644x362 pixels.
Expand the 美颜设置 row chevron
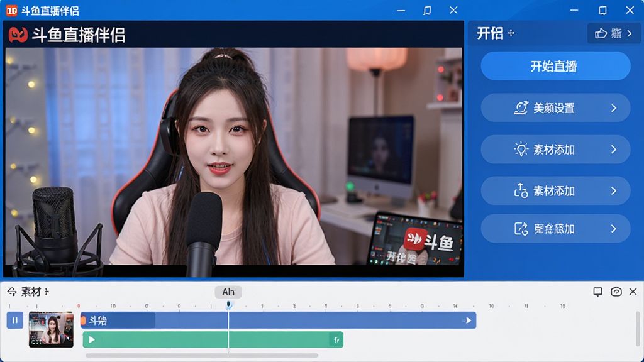point(614,108)
